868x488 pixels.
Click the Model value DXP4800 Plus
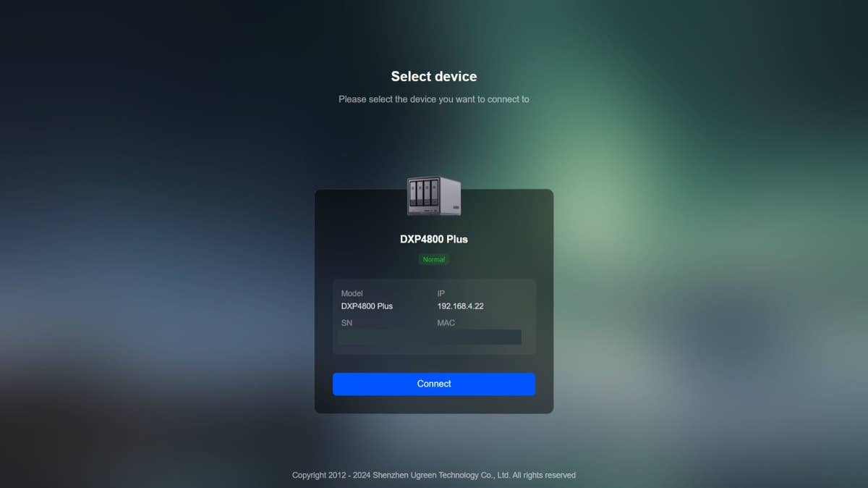[x=367, y=306]
